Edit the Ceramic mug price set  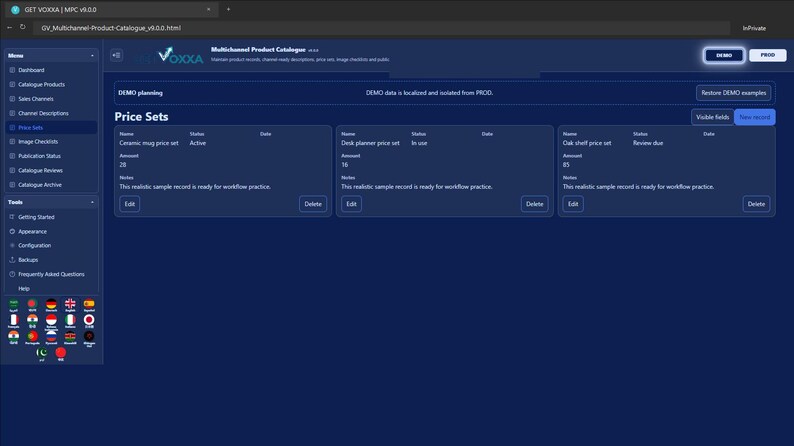tap(130, 204)
